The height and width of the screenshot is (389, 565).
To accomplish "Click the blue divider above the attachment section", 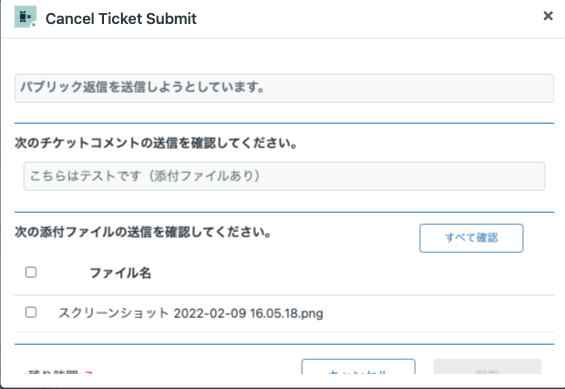I will coord(284,212).
